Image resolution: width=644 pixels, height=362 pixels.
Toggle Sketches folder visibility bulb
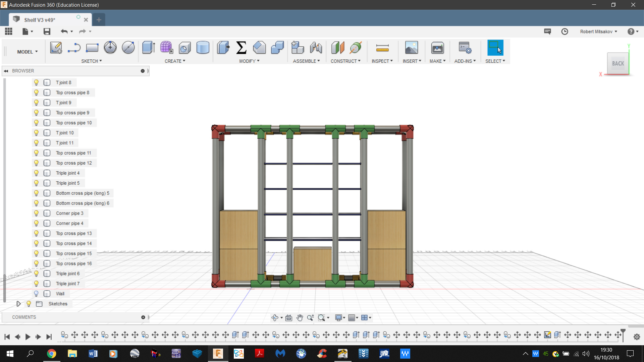pyautogui.click(x=29, y=304)
